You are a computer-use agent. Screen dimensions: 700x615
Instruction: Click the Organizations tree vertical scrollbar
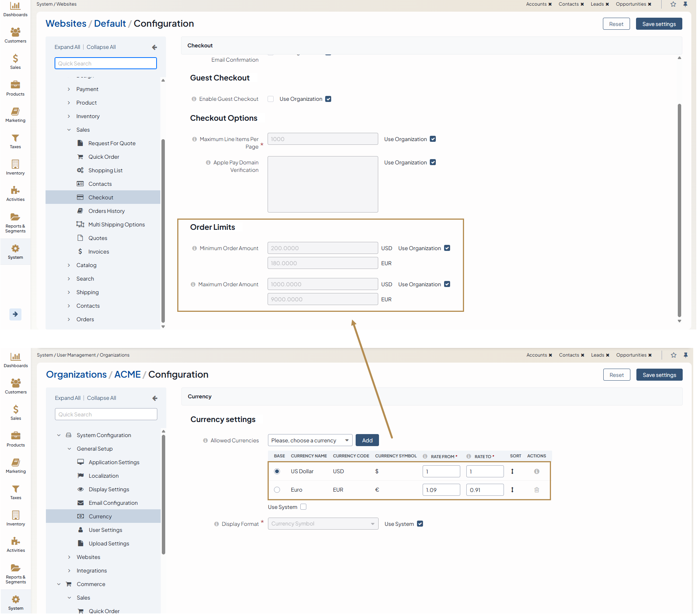163,494
